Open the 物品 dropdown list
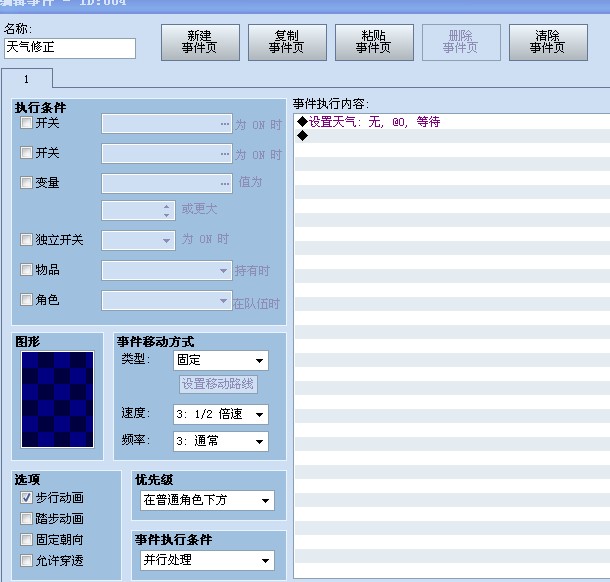Image resolution: width=610 pixels, height=582 pixels. pyautogui.click(x=167, y=270)
